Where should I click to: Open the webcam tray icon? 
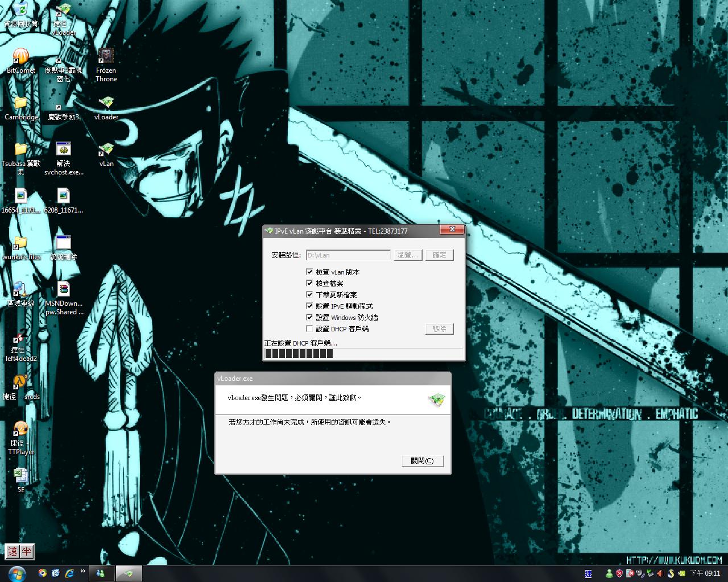(x=640, y=573)
